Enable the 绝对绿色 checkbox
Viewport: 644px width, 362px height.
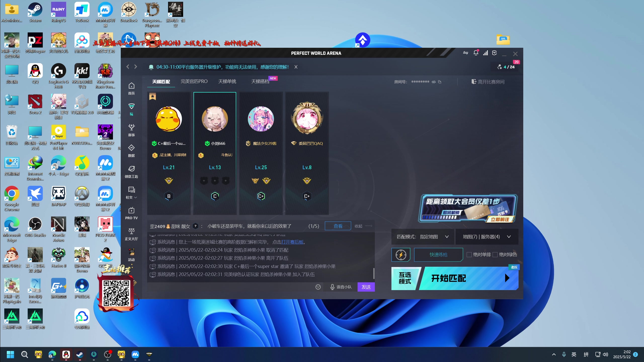(495, 255)
